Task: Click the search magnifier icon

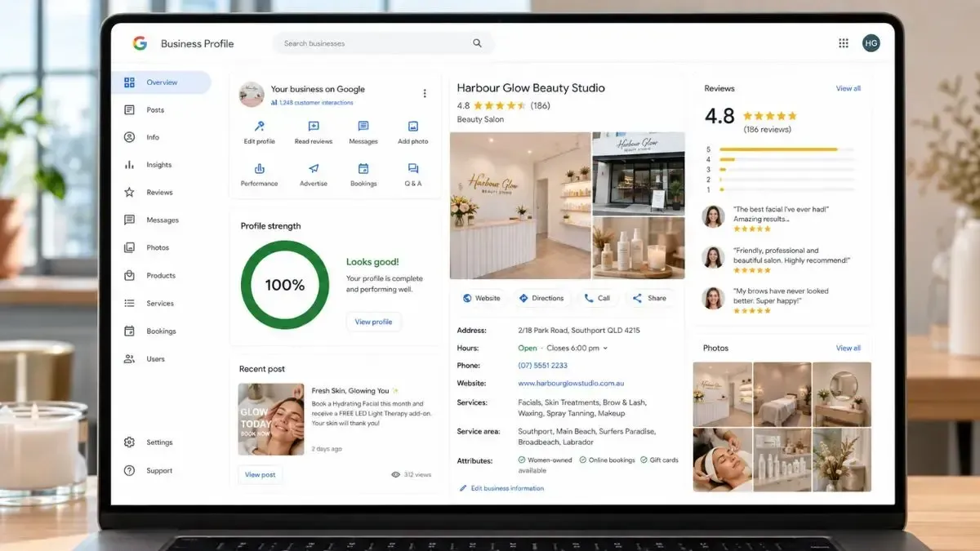Action: coord(478,43)
